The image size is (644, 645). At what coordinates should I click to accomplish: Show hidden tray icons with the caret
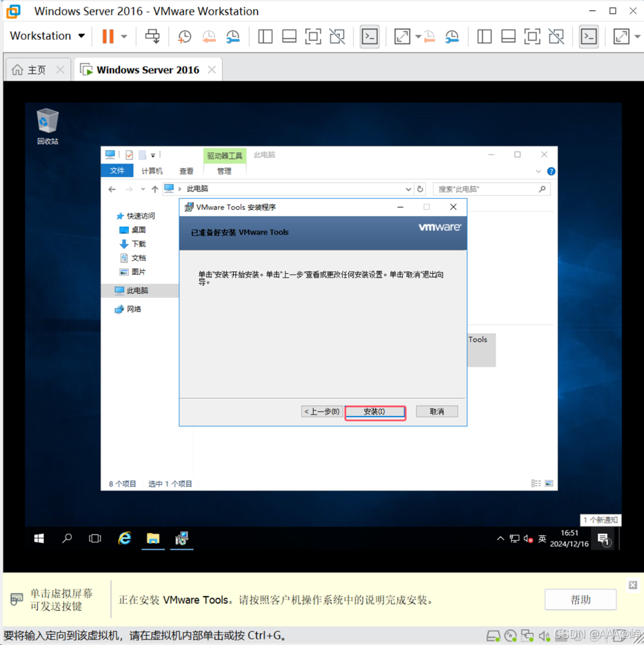(x=500, y=539)
